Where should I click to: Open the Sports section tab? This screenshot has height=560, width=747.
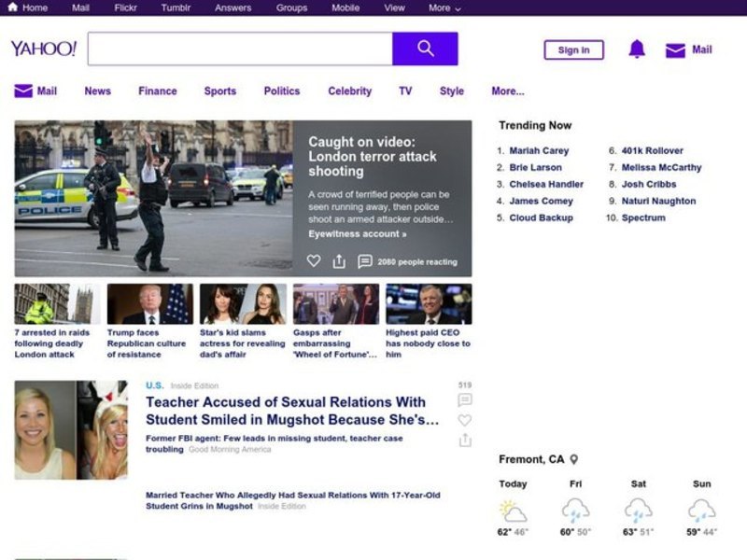coord(219,91)
